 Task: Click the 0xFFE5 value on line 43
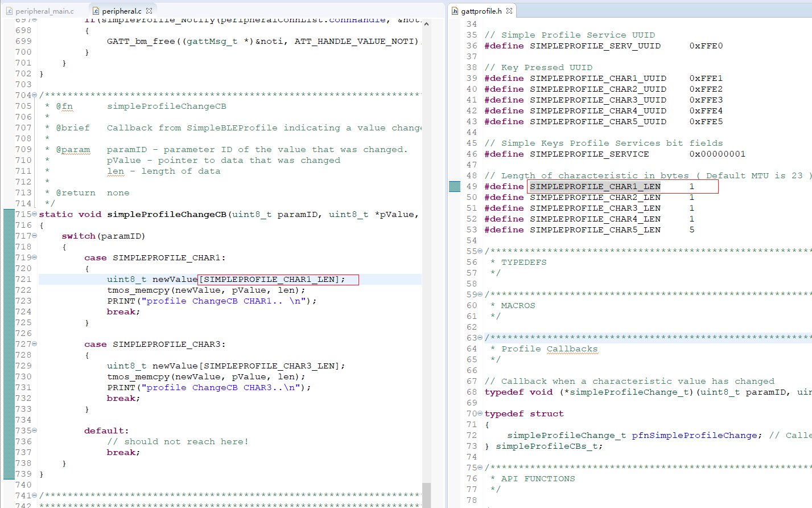click(706, 121)
